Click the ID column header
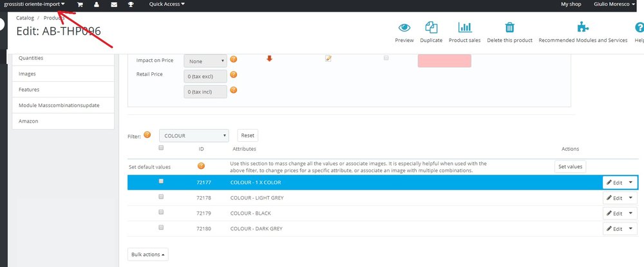 (201, 149)
